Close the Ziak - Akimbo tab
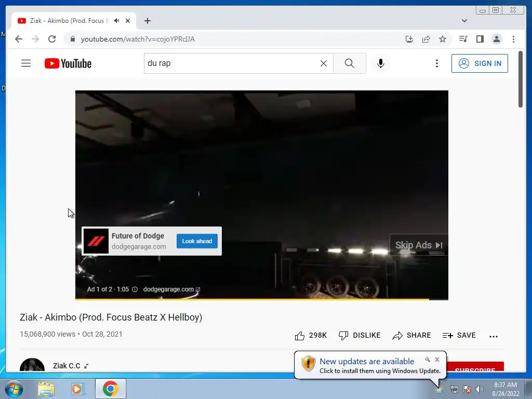This screenshot has height=399, width=532. click(128, 21)
